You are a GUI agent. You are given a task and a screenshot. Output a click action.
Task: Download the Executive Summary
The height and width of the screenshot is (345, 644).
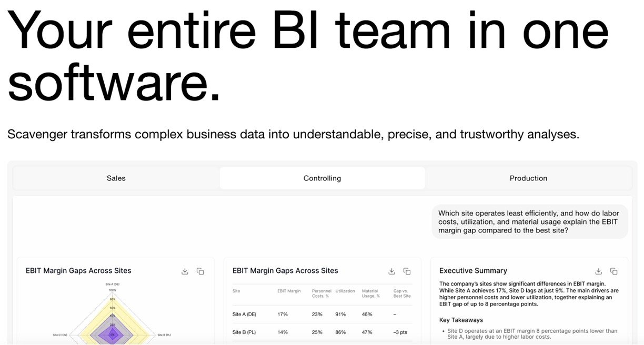598,271
